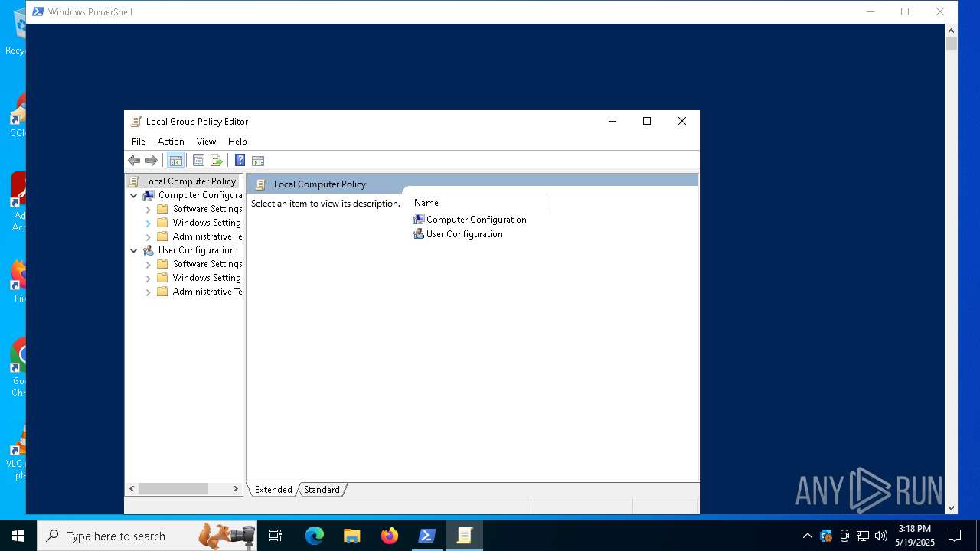This screenshot has height=551, width=980.
Task: Open Task View from the taskbar
Action: click(276, 536)
